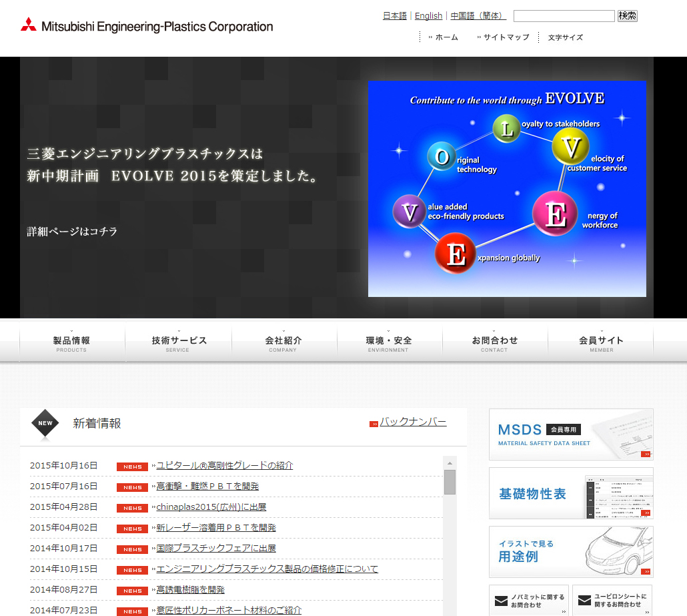Switch language to 中国語（簡体）

[478, 16]
